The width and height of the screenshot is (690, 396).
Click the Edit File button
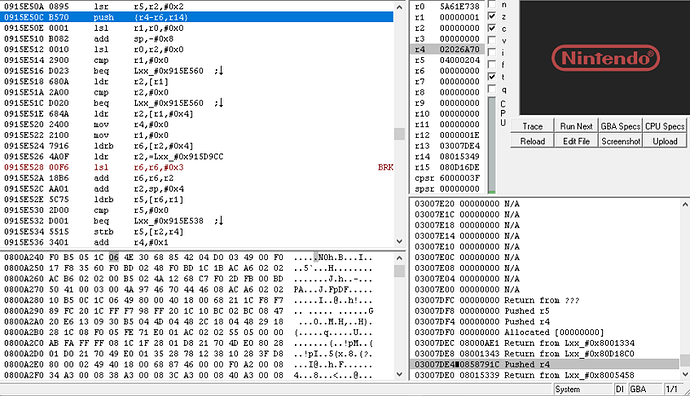(576, 141)
